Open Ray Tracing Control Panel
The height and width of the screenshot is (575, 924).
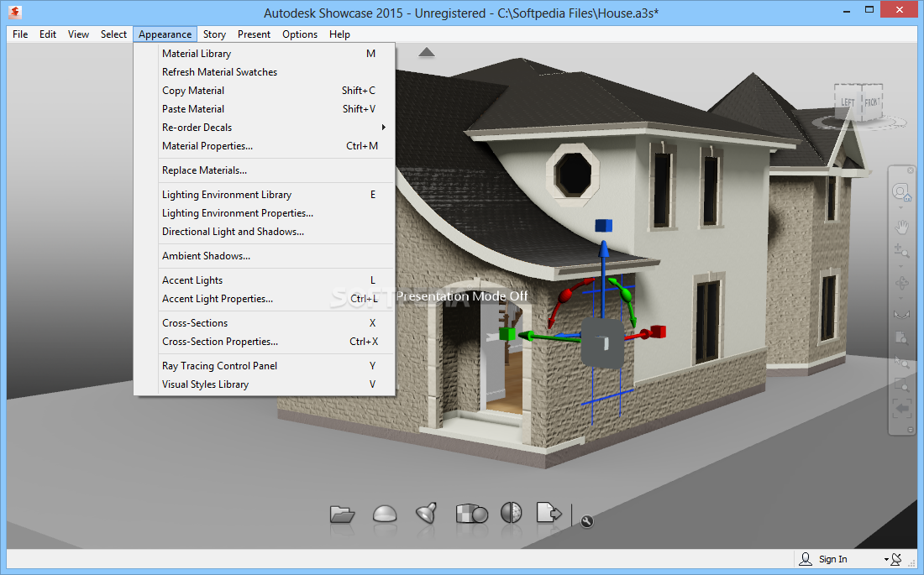(x=264, y=366)
